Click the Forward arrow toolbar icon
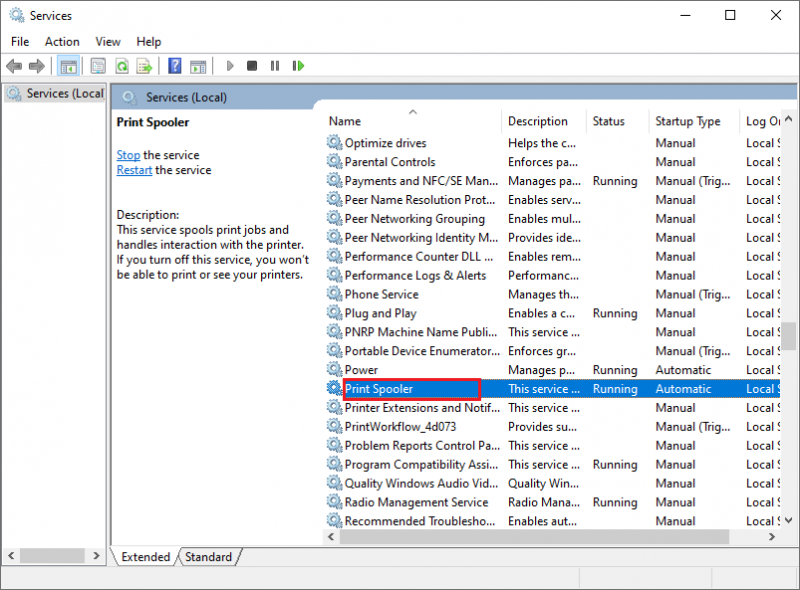 pos(37,66)
